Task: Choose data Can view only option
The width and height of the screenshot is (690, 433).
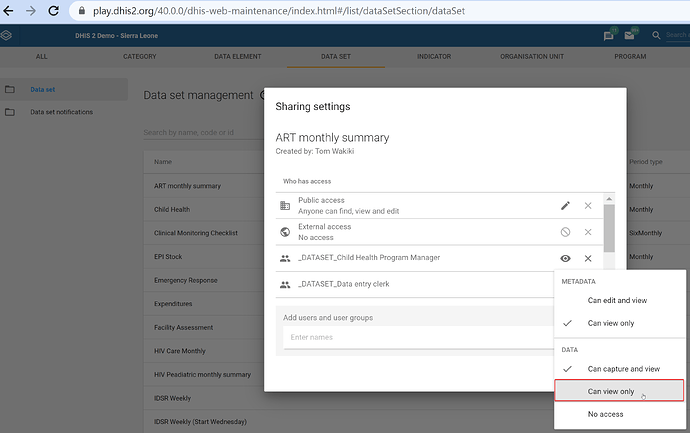Action: click(619, 391)
